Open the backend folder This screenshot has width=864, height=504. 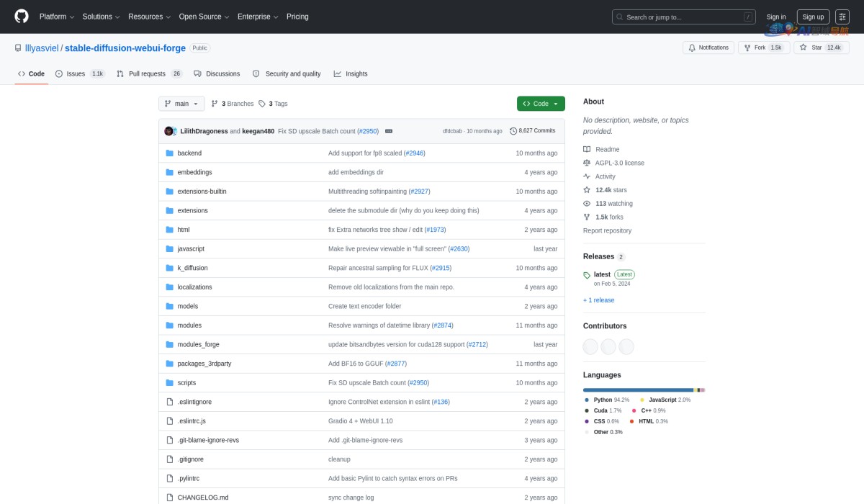click(189, 153)
